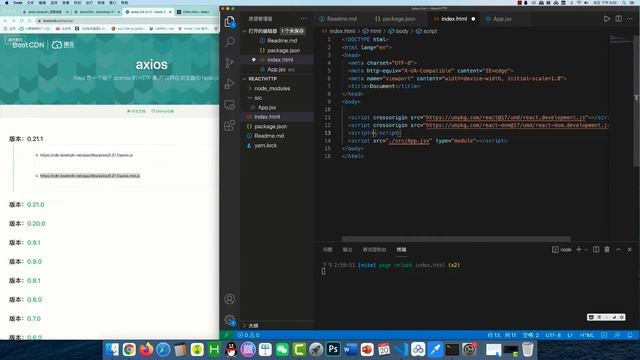Screen dimensions: 640x360
Task: Open version 0.21.0 link on BootCDN page
Action: coord(36,204)
